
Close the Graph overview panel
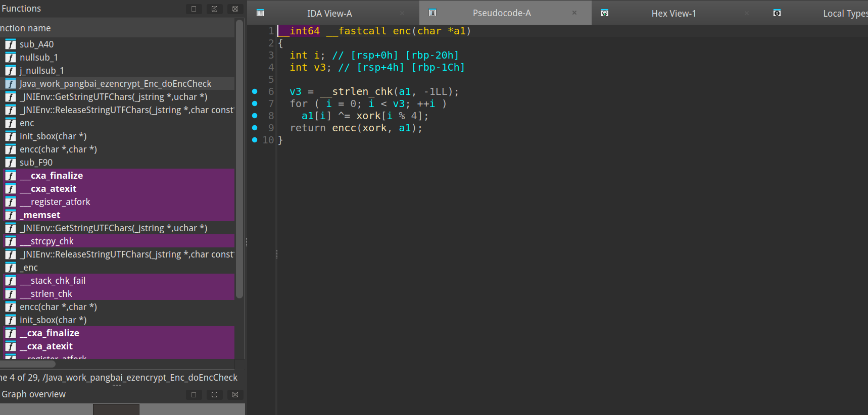pos(235,394)
